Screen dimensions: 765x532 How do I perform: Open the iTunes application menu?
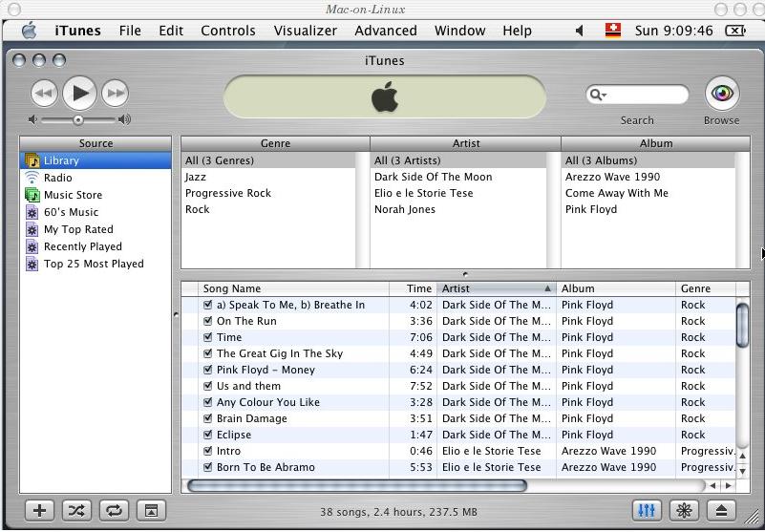coord(77,31)
